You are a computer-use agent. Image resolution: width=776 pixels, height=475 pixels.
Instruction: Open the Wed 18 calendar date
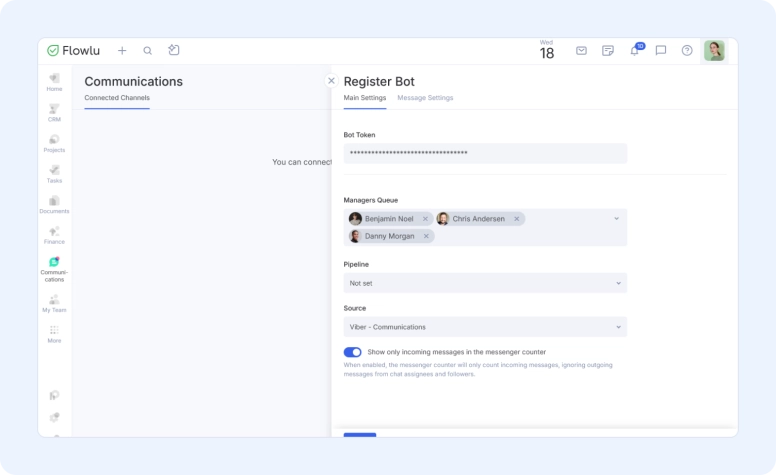click(x=546, y=50)
